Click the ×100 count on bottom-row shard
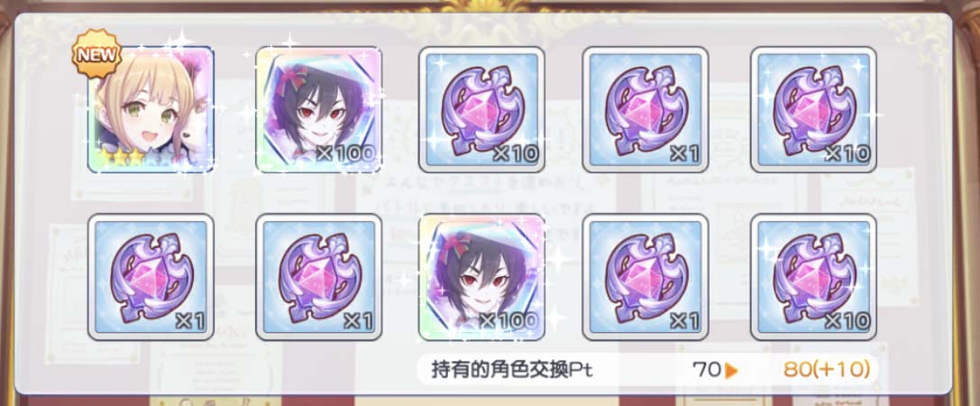 coord(508,321)
